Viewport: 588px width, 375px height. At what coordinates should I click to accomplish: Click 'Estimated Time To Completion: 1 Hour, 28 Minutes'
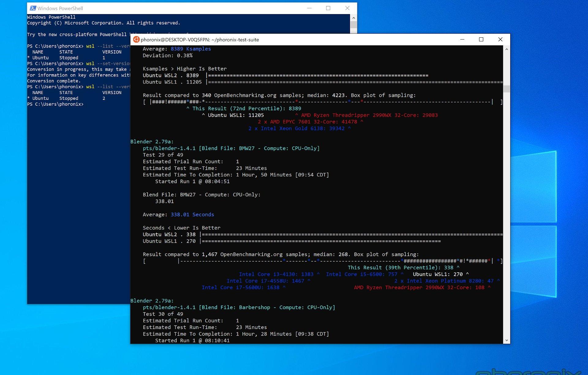(236, 334)
